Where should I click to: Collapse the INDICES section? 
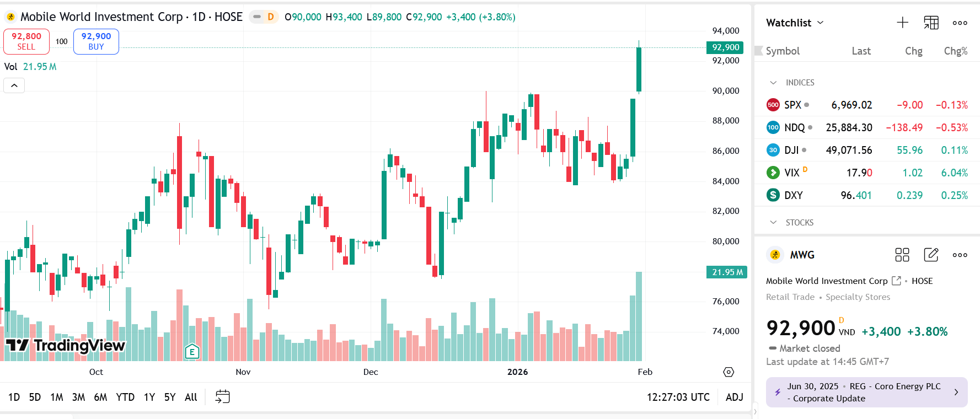(x=773, y=83)
